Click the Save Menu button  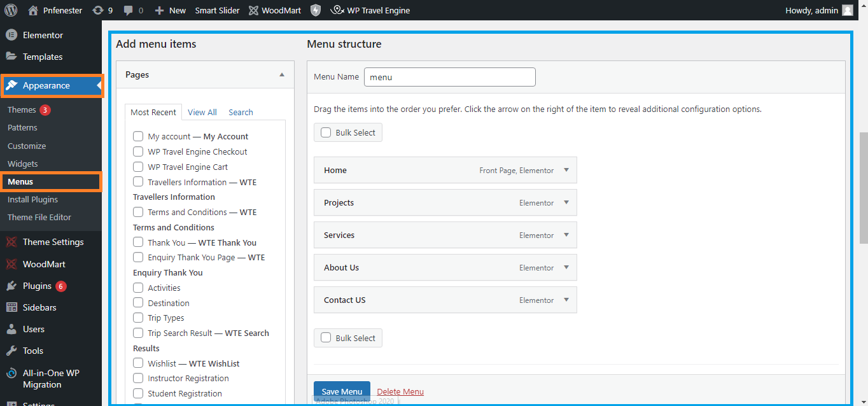pyautogui.click(x=342, y=391)
